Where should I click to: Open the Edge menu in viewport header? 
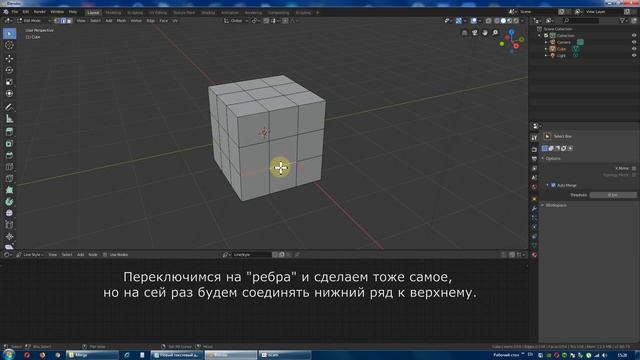pyautogui.click(x=151, y=20)
